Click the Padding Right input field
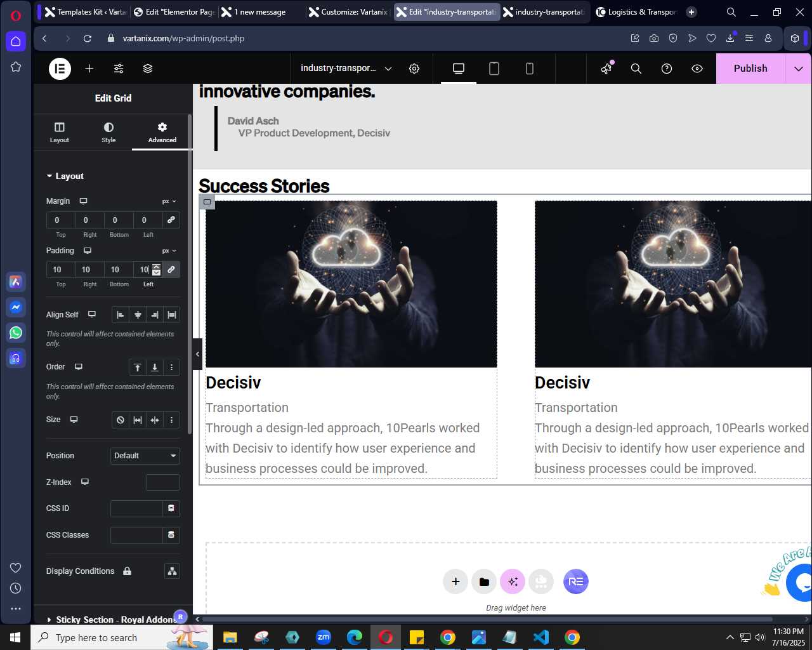The height and width of the screenshot is (650, 812). (89, 269)
